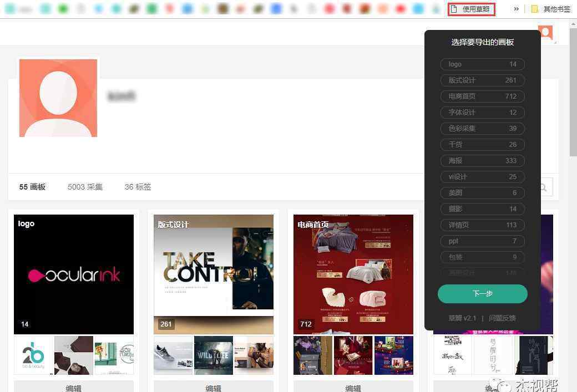Open the 其他书签 bookmarks folder
577x392 pixels.
[x=550, y=9]
